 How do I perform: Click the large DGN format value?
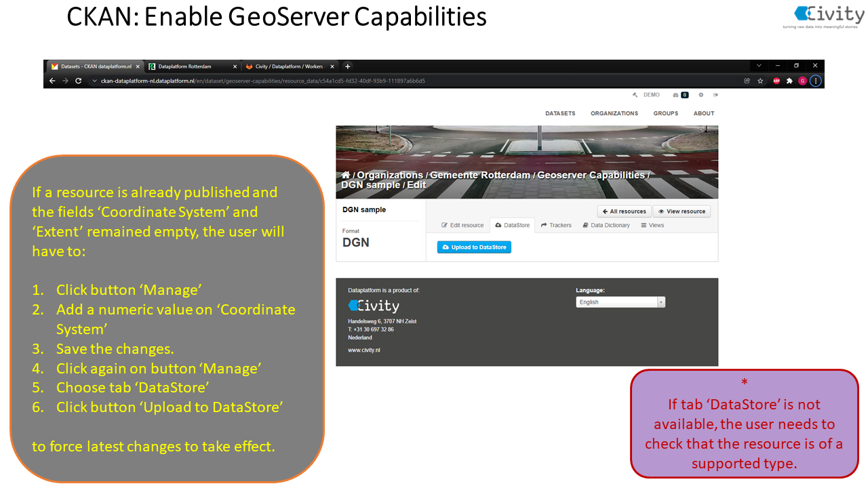coord(356,242)
